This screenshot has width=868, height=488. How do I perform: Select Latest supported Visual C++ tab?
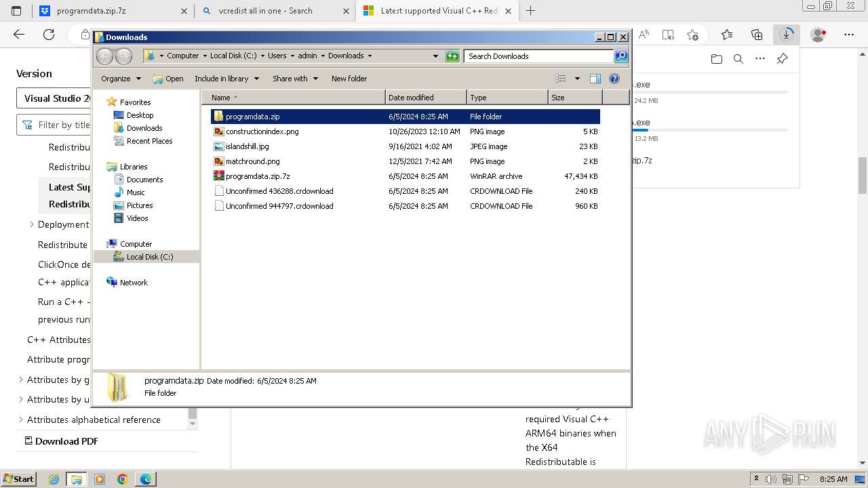[437, 11]
